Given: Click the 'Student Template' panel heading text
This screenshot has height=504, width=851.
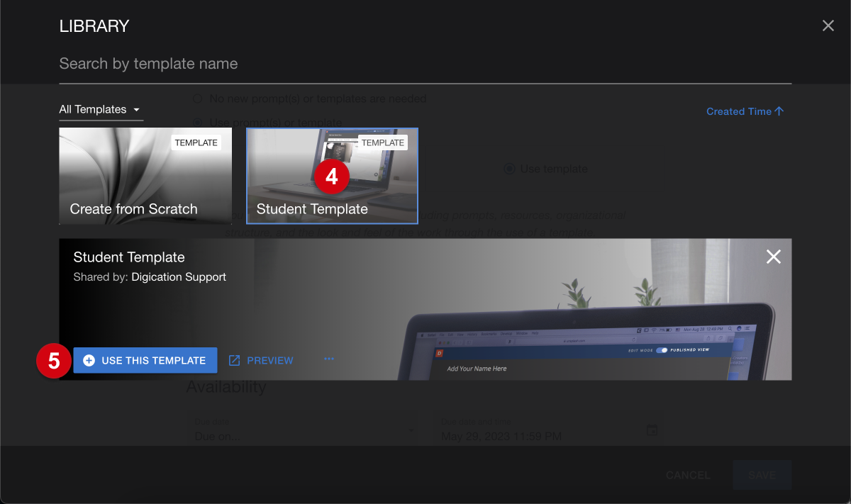Looking at the screenshot, I should pyautogui.click(x=129, y=257).
